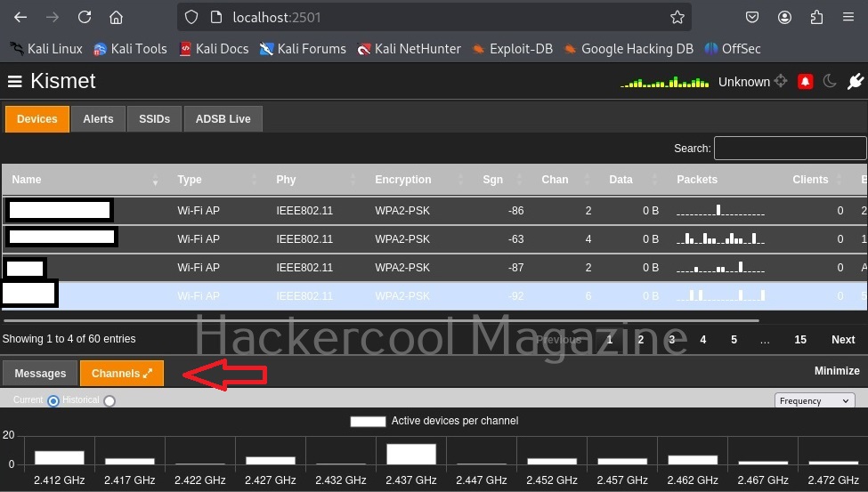
Task: Switch to the Devices tab
Action: 37,119
